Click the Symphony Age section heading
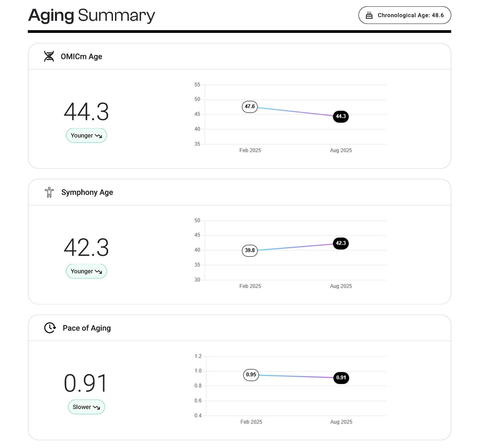The width and height of the screenshot is (479, 448). click(87, 192)
